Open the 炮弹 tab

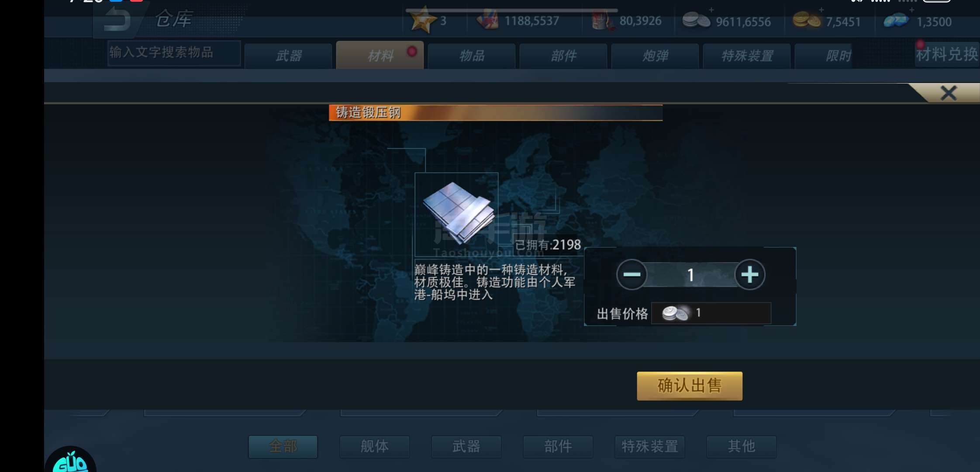click(655, 56)
